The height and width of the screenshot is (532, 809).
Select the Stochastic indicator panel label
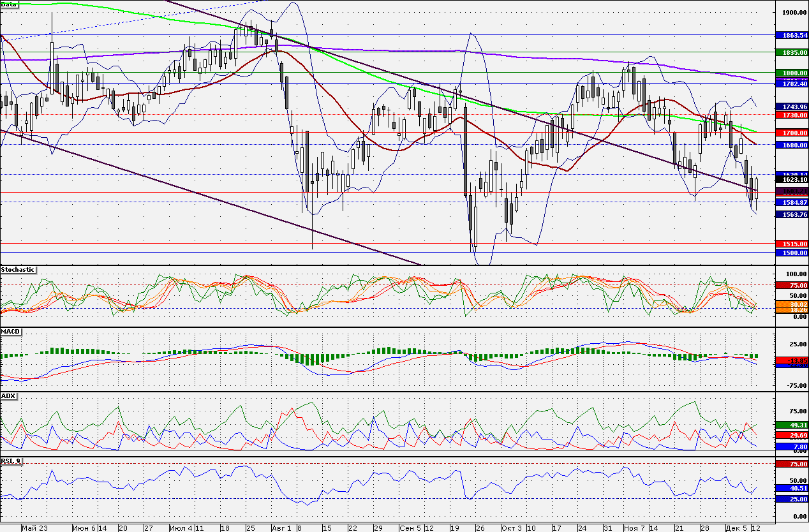18,270
